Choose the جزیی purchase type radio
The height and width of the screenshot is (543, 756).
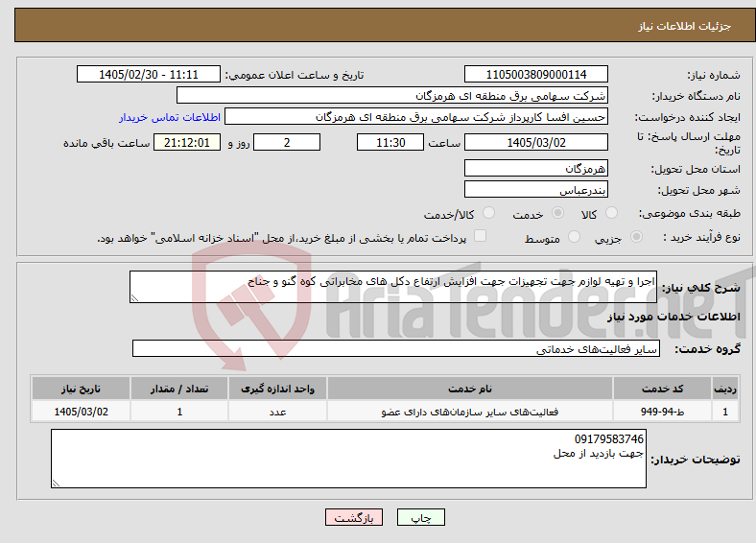coord(636,236)
